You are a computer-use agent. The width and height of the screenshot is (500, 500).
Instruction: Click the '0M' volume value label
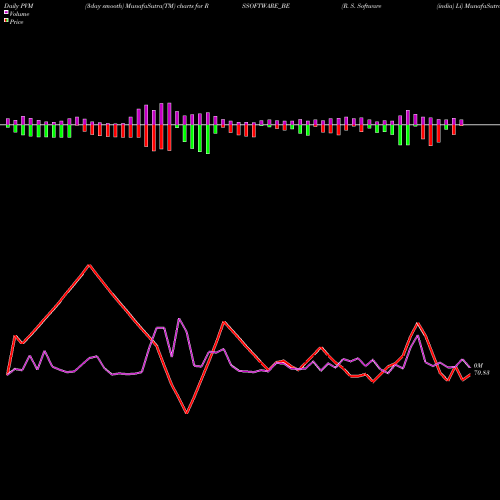click(478, 366)
